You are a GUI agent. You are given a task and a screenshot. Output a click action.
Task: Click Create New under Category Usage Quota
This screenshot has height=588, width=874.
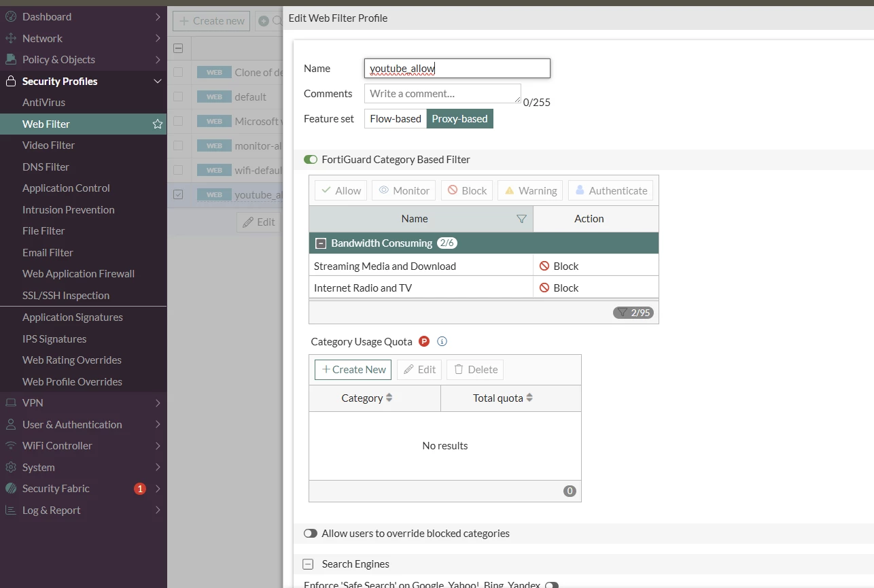(x=353, y=369)
